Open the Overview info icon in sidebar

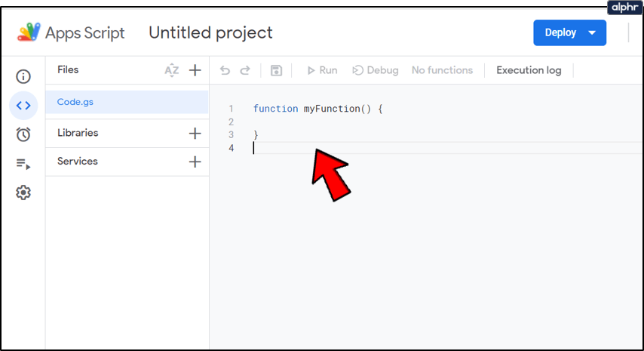coord(23,76)
